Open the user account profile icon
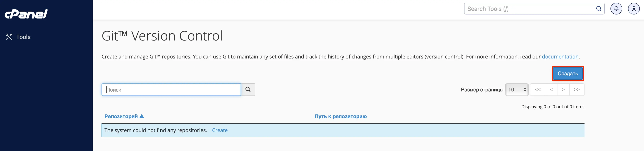644x151 pixels. [x=634, y=8]
